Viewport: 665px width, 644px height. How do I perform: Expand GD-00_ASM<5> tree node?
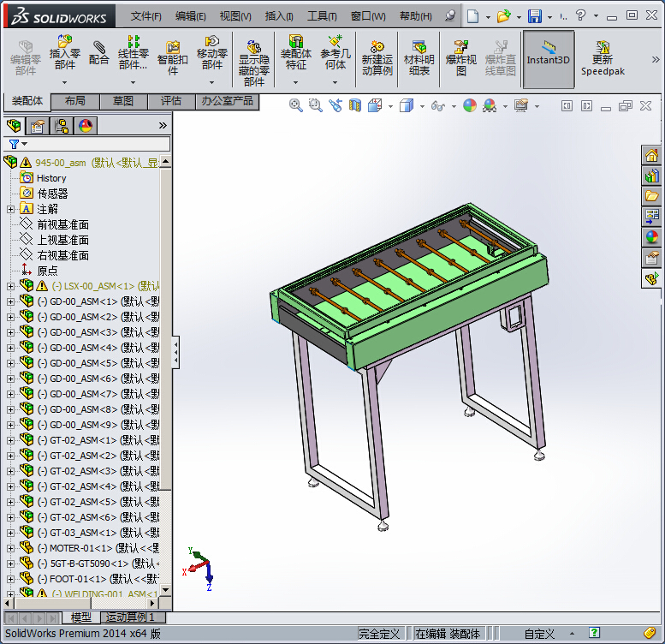10,363
